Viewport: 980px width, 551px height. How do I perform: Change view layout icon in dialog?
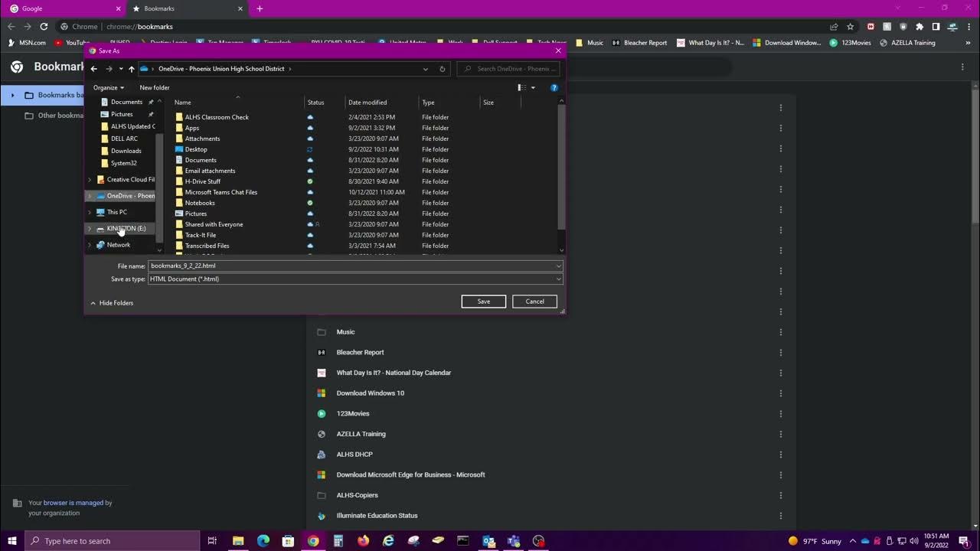(521, 88)
